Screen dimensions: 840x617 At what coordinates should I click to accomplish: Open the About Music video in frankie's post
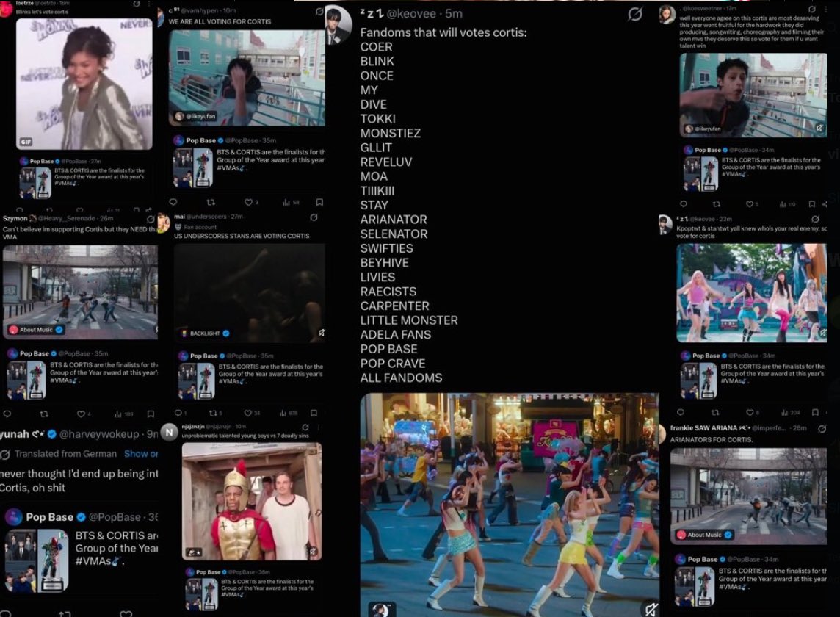pyautogui.click(x=748, y=497)
